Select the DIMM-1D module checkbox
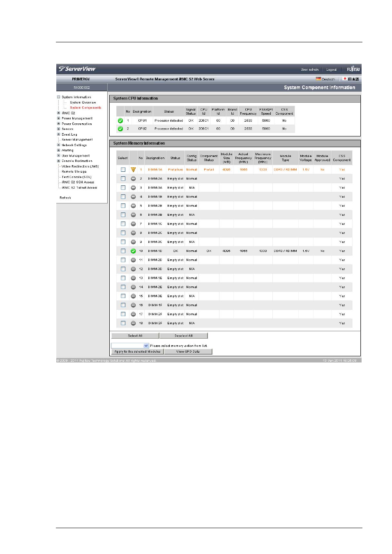Screen dimensions: 392x554 point(123,251)
